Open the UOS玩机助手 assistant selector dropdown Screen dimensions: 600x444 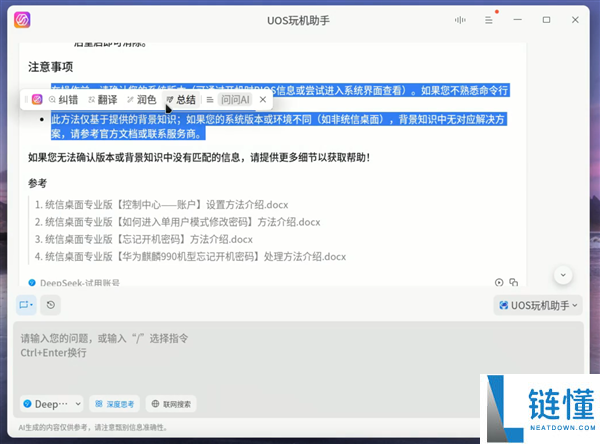[x=538, y=305]
